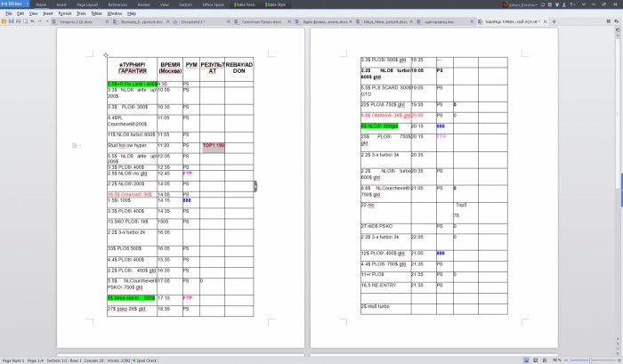Close the Document 2 tab
This screenshot has width=623, height=364.
point(229,22)
